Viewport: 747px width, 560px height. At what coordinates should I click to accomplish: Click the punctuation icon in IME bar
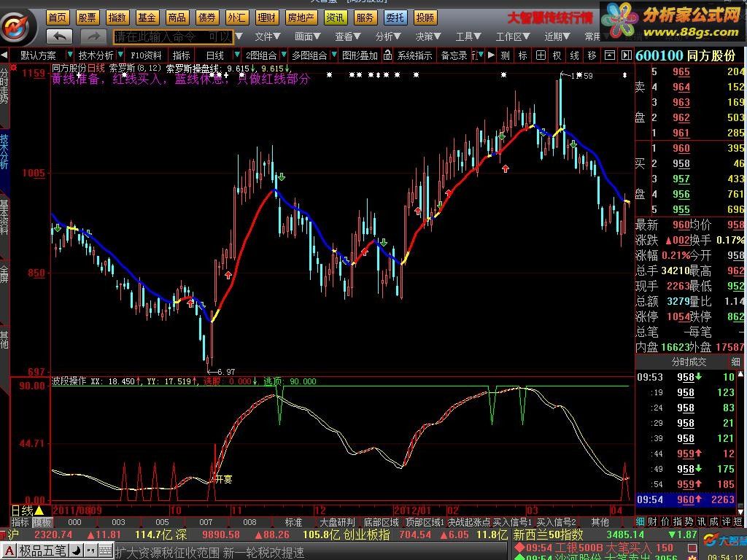tap(90, 551)
